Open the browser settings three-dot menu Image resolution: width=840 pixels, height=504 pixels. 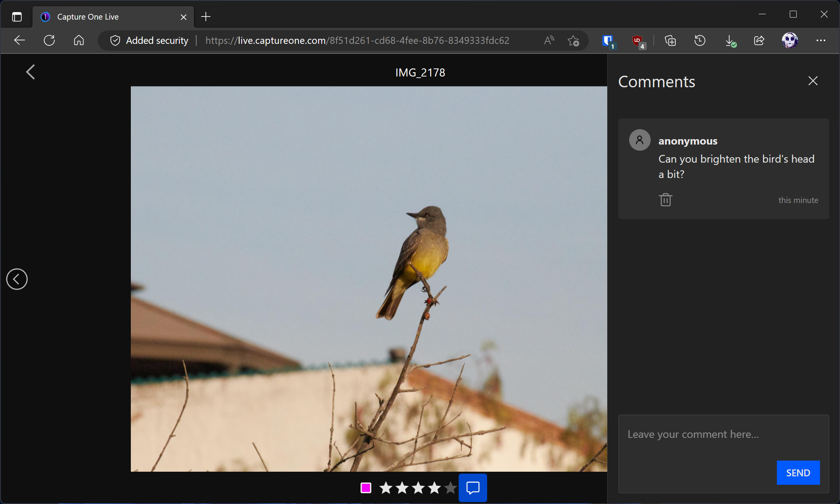point(822,40)
